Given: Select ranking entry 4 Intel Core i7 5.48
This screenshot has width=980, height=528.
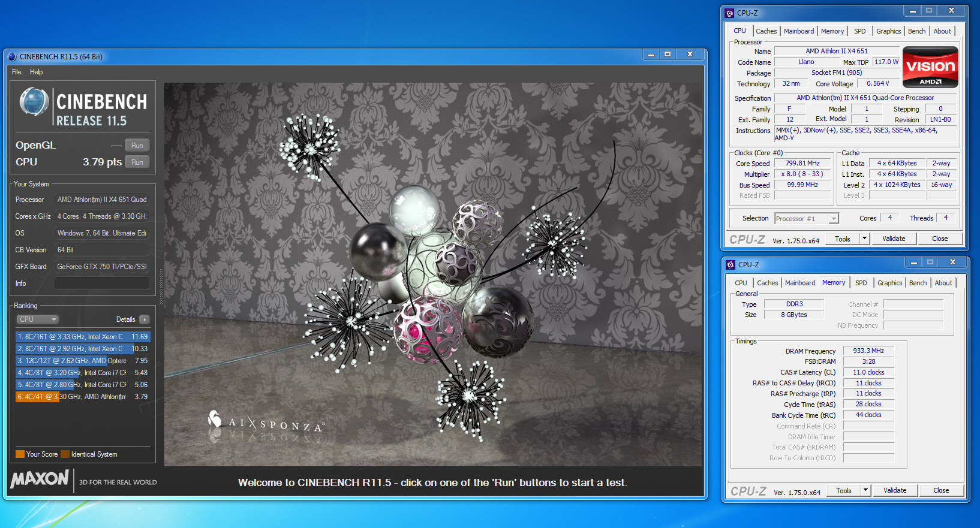Looking at the screenshot, I should click(x=83, y=373).
